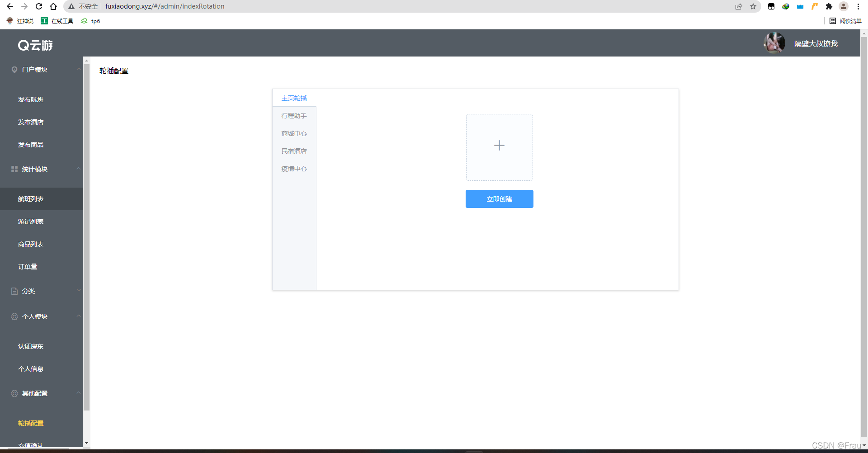
Task: Select the 主页轮播 tab
Action: (x=294, y=98)
